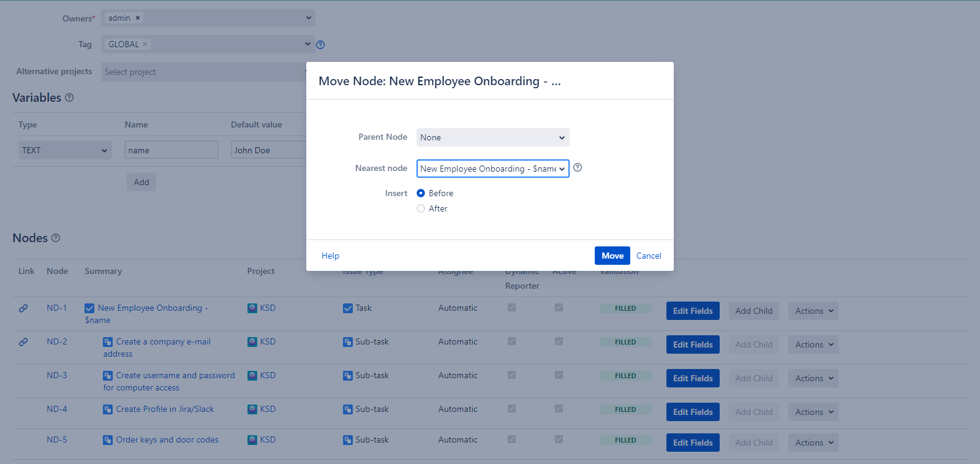Click the help icon next to Tag field
The width and height of the screenshot is (980, 464).
(320, 45)
